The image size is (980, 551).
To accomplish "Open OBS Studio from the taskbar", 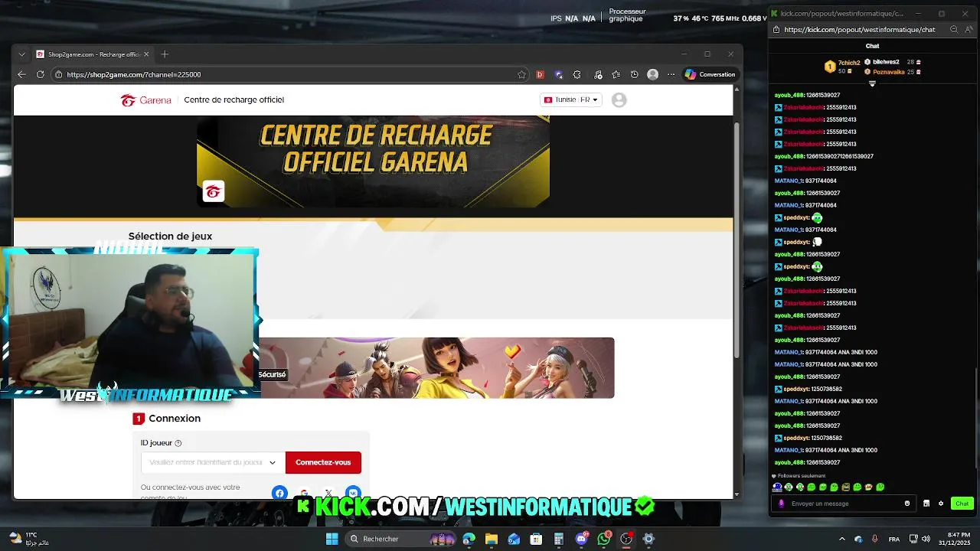I will pos(626,539).
